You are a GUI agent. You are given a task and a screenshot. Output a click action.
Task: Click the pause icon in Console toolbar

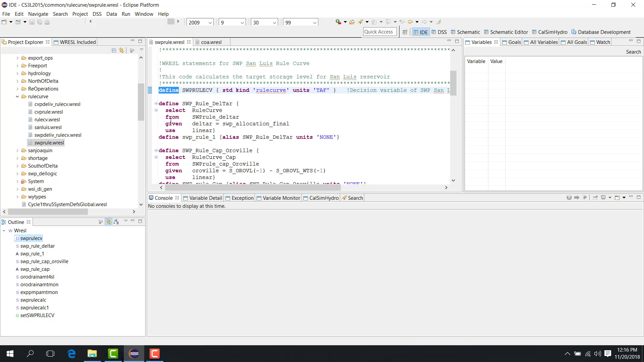pyautogui.click(x=569, y=197)
